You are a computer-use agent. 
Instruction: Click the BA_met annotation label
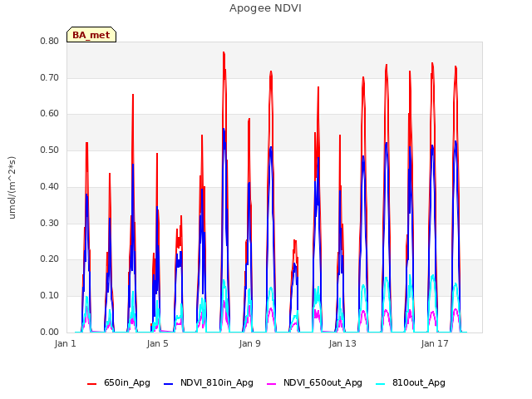point(91,35)
